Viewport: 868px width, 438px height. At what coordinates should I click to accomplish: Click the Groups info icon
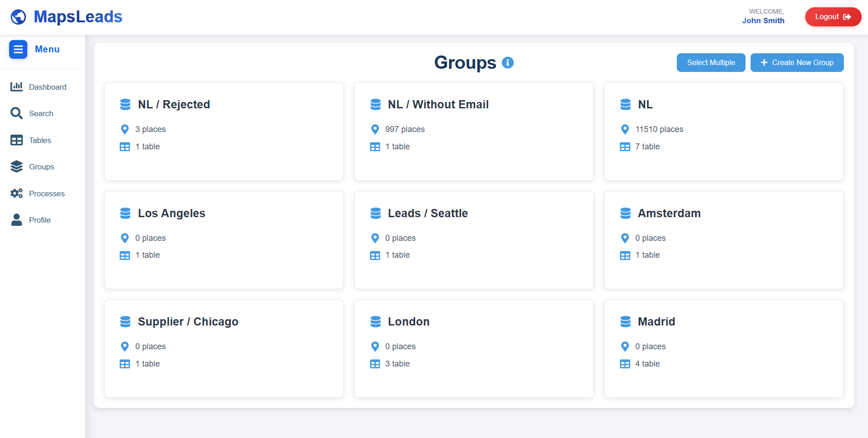[x=508, y=63]
